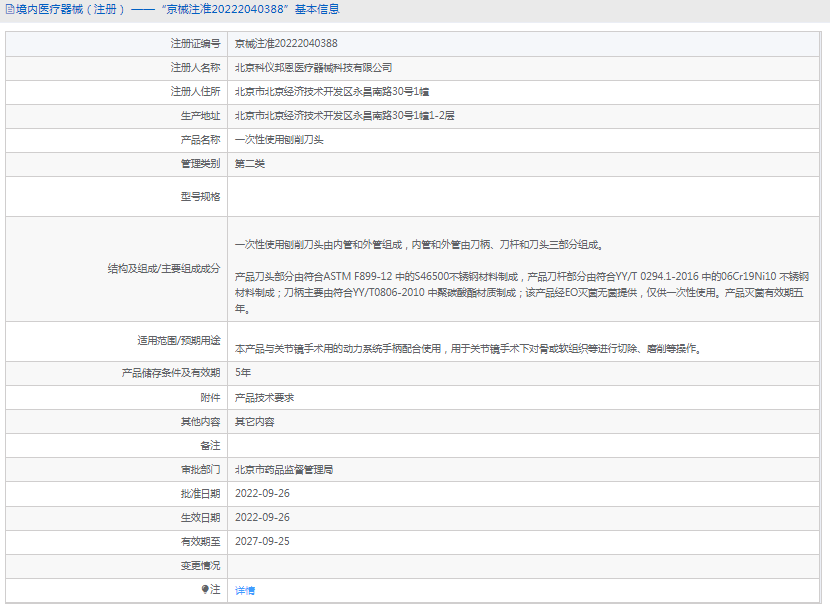This screenshot has width=830, height=611.
Task: Select product name 一次性使用刨削刀头
Action: pos(279,140)
